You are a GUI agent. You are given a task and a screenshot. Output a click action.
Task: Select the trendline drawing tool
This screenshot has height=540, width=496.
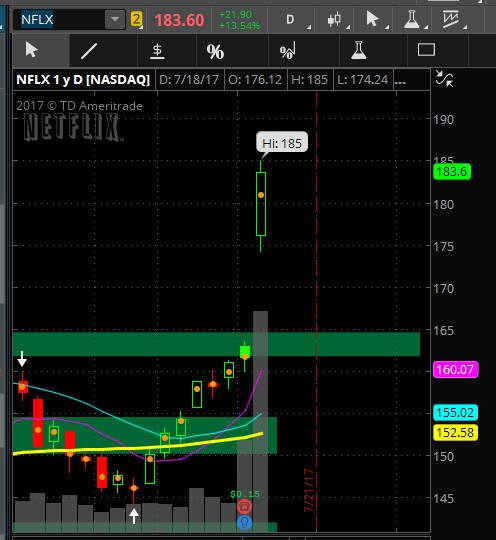click(89, 51)
